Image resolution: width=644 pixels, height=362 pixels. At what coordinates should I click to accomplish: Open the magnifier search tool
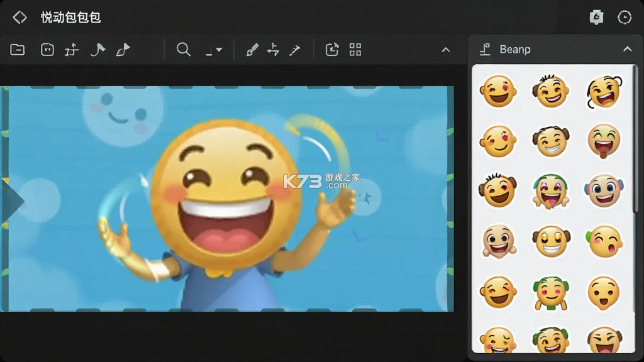[183, 50]
